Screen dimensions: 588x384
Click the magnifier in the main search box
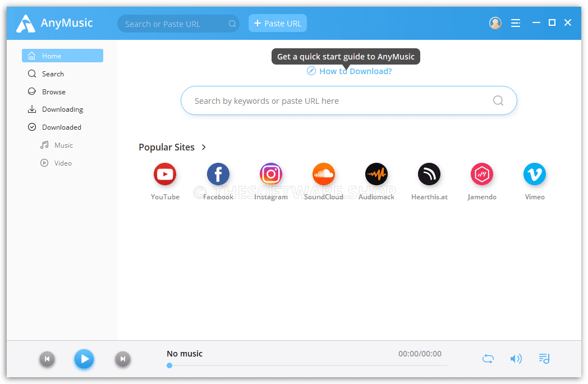pos(498,100)
